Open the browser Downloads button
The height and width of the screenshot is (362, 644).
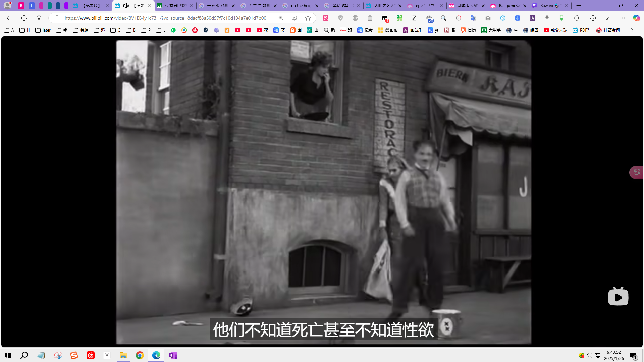547,18
